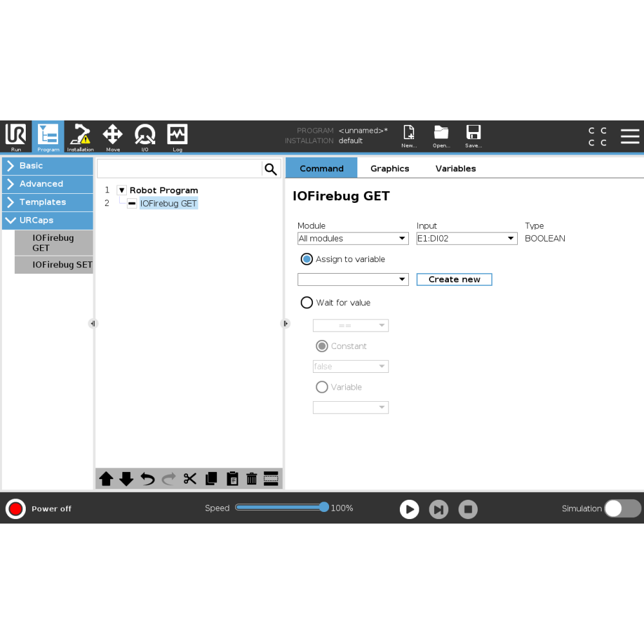644x644 pixels.
Task: Select the Wait for value radio button
Action: [307, 303]
